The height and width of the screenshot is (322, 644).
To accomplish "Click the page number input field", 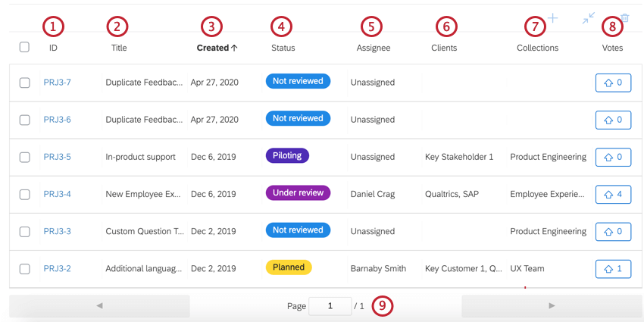I will click(330, 306).
